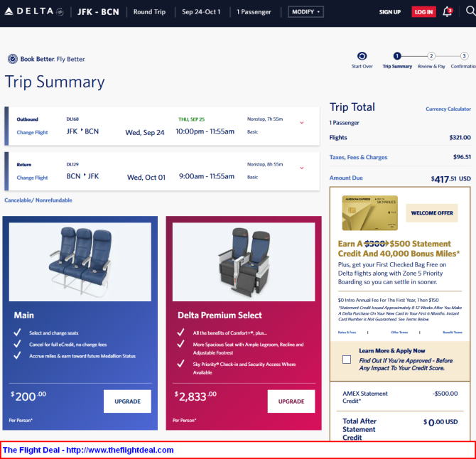476x459 pixels.
Task: Click the -$500.00 statement credit value
Action: pos(445,394)
